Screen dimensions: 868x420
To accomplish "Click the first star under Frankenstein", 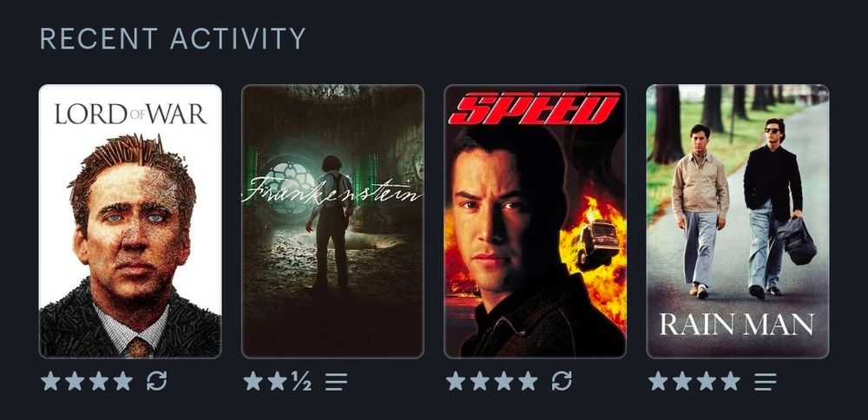I will tap(253, 381).
